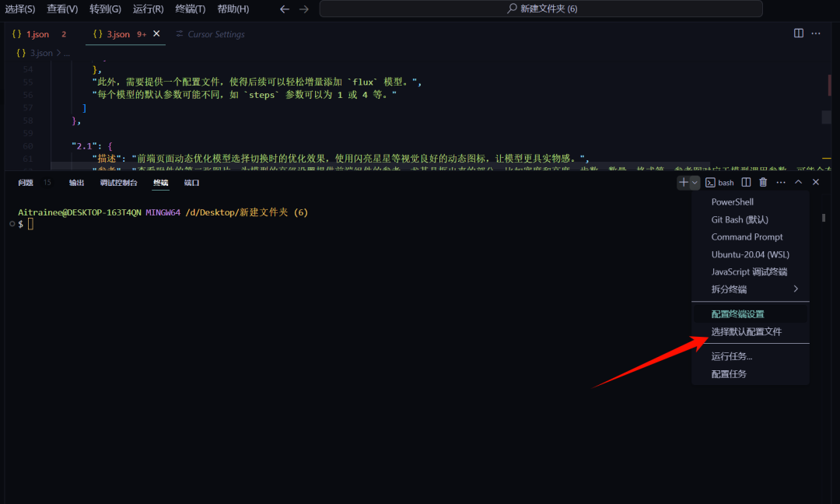Open the 运行(R) menu
This screenshot has height=504, width=840.
(x=148, y=9)
